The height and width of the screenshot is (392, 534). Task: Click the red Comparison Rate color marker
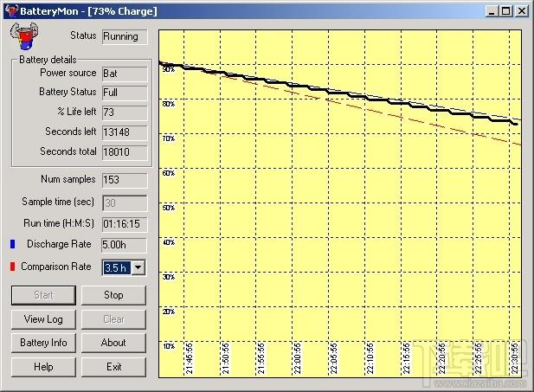[x=13, y=267]
